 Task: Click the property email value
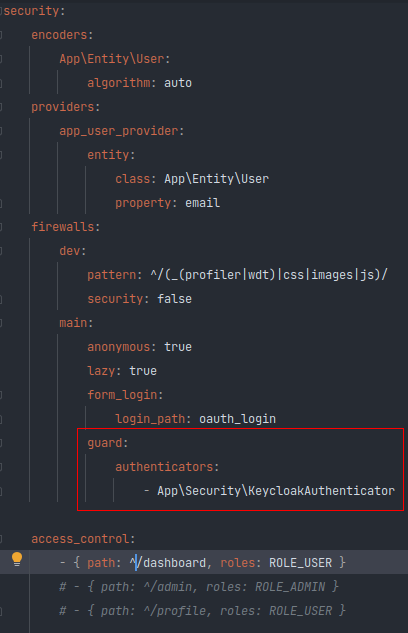[x=202, y=203]
